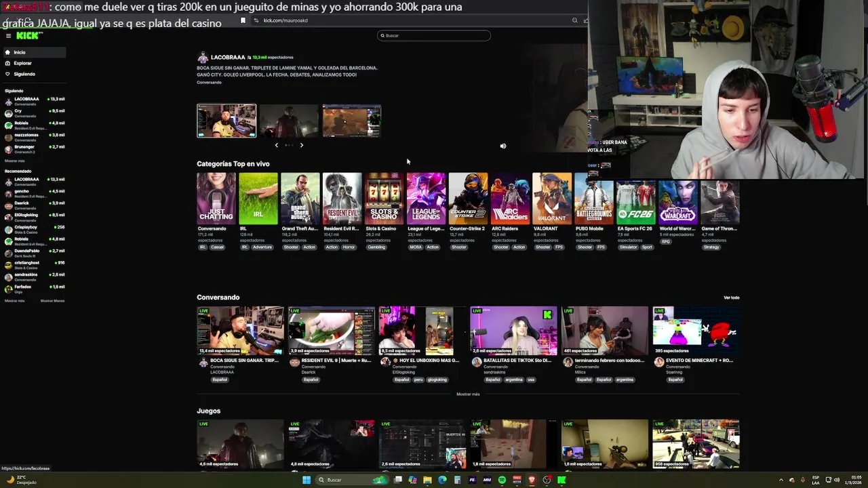The height and width of the screenshot is (488, 868).
Task: Bookmark the page via the address bar icon
Action: tap(243, 20)
